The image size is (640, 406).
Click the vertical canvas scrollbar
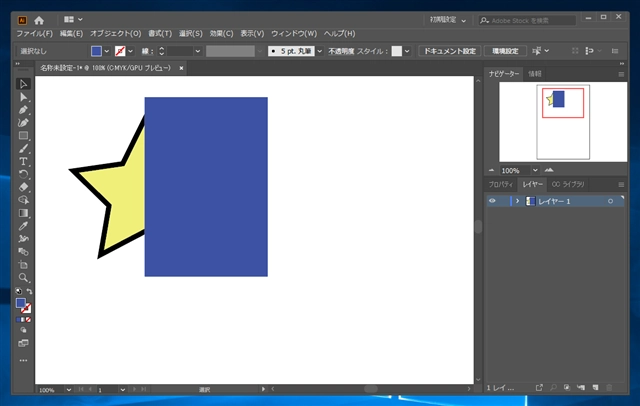tap(478, 227)
